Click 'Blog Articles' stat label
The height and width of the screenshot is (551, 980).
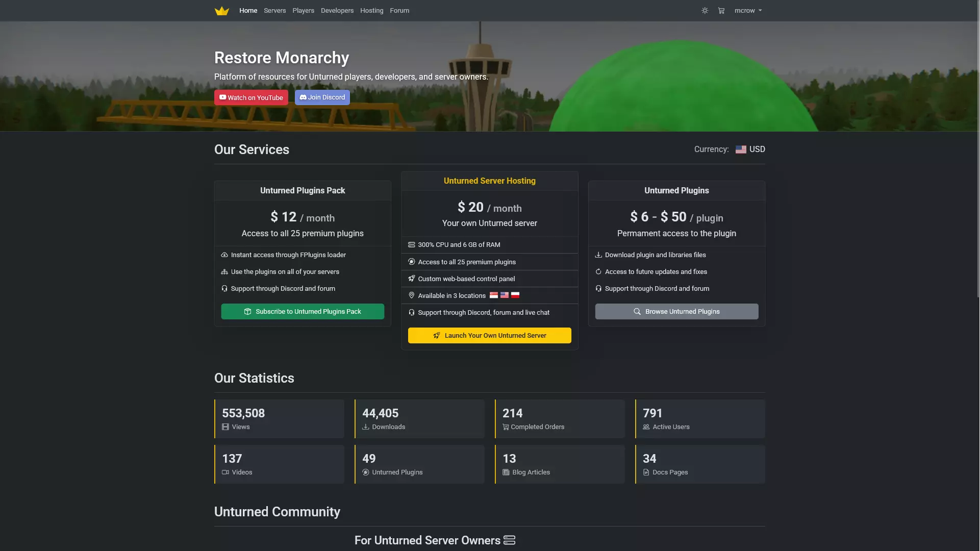tap(531, 472)
